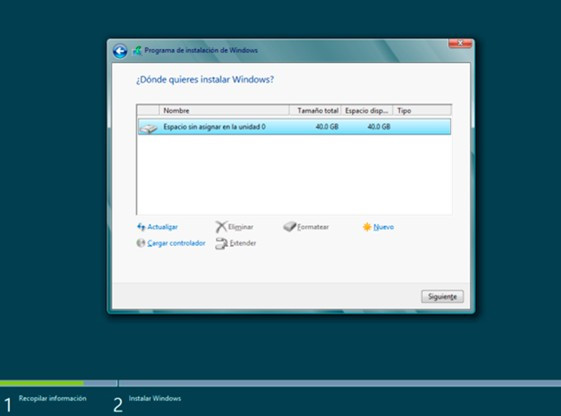The width and height of the screenshot is (561, 416).
Task: Sort by the Espacio disp... column header
Action: [367, 111]
